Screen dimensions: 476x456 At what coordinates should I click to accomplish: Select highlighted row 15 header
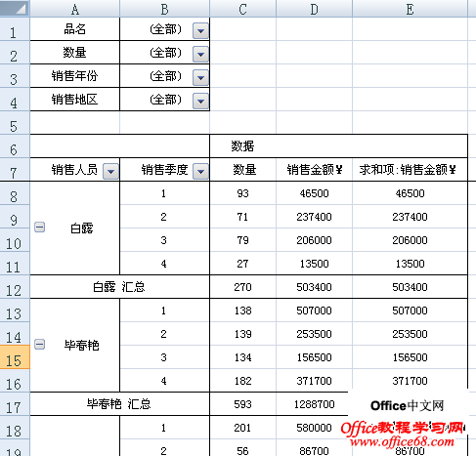15,357
